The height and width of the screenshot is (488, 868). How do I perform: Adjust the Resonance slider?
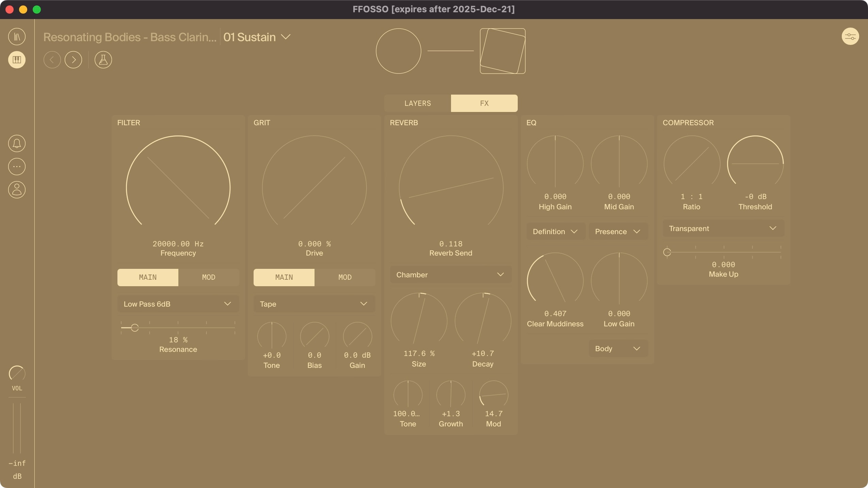135,327
